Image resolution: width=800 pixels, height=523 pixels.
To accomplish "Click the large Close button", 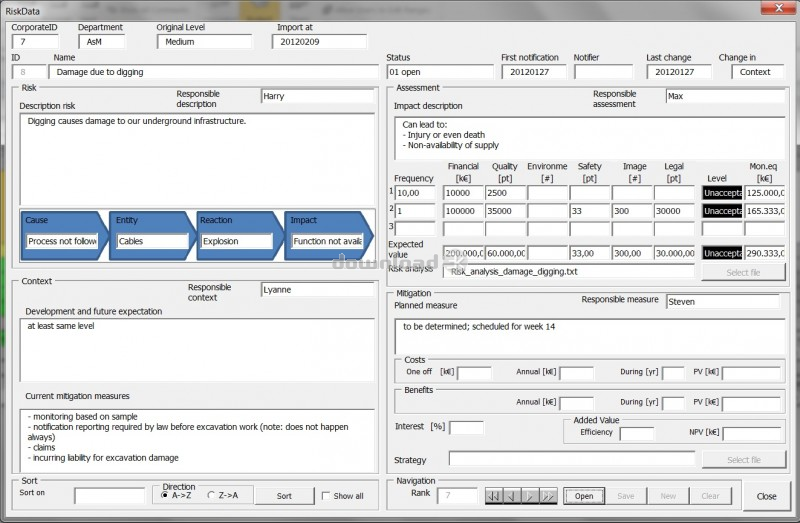I will pos(766,496).
